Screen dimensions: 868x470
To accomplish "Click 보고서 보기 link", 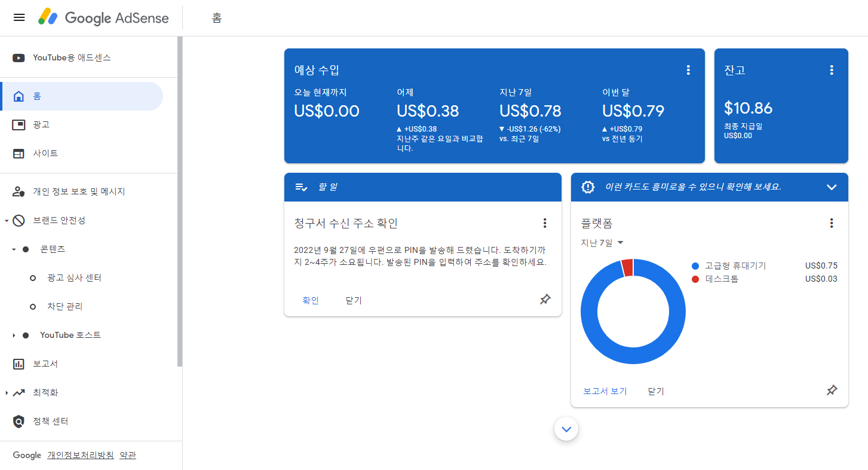I will tap(605, 391).
